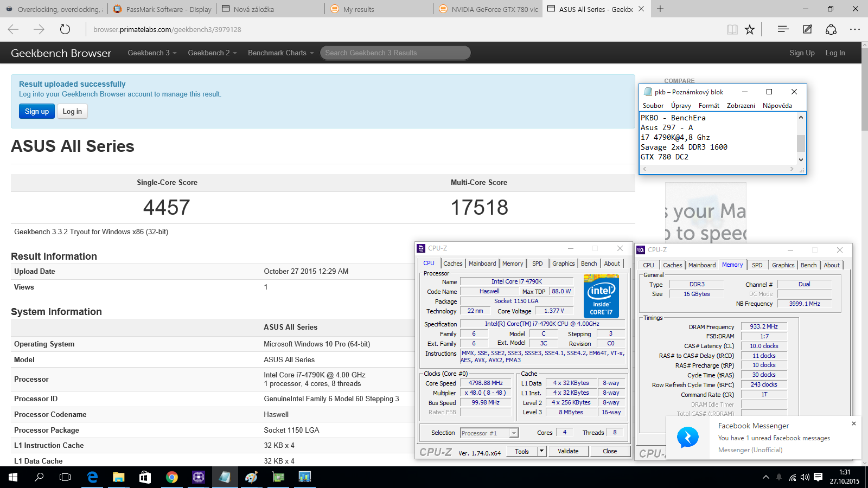Open the web note pencil icon
The width and height of the screenshot is (868, 488).
pos(807,29)
